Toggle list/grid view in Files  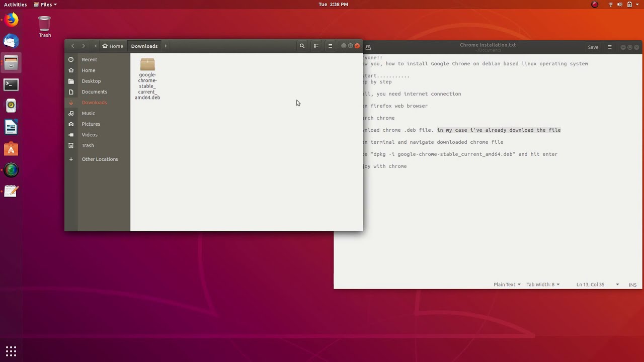tap(316, 46)
